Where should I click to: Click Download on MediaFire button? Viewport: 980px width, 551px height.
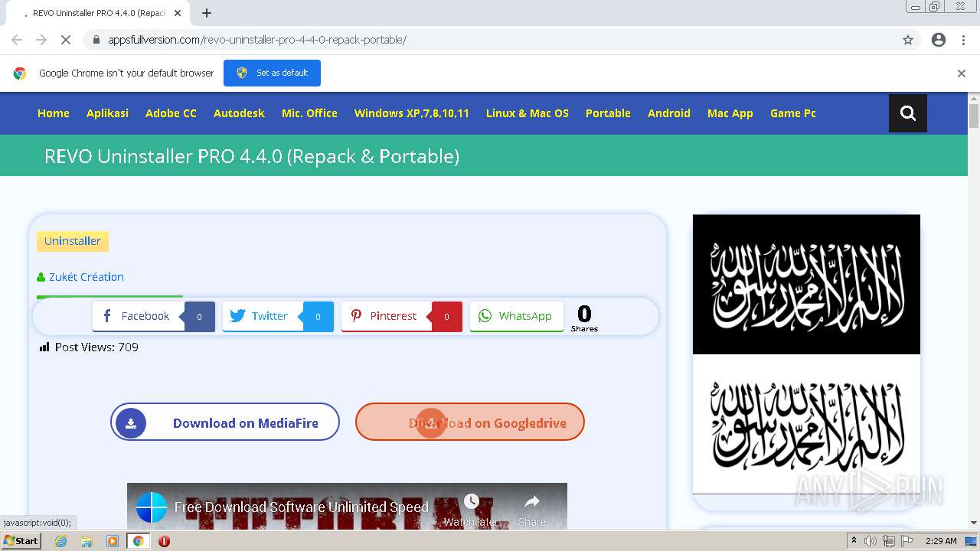(225, 422)
